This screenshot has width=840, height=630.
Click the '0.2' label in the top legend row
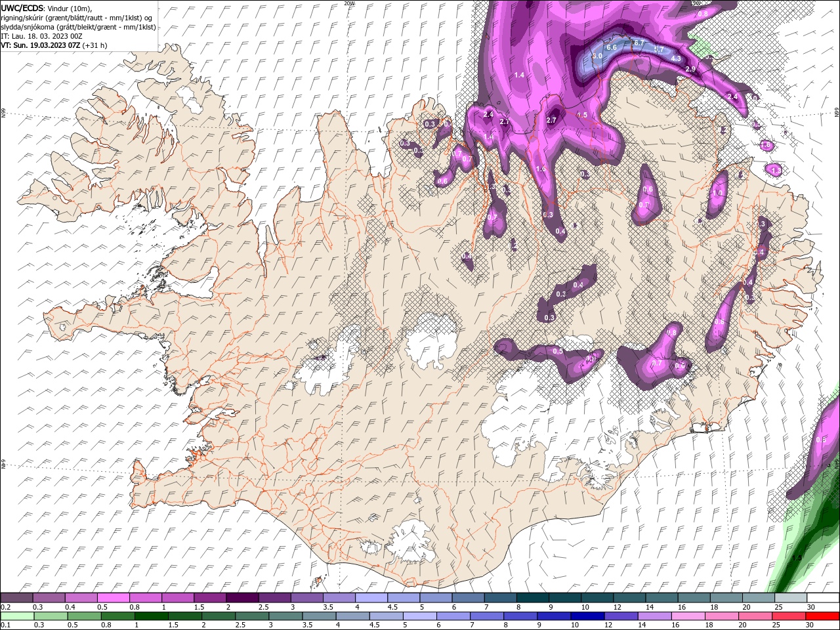6,607
